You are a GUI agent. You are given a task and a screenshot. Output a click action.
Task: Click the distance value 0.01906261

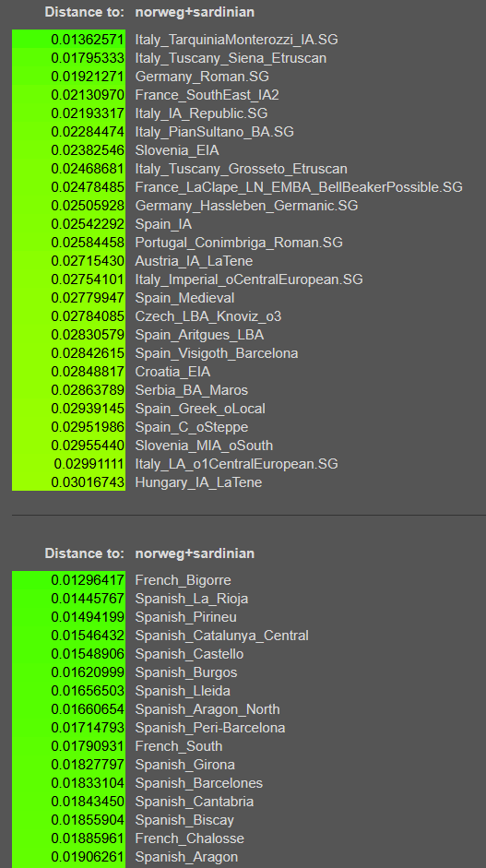(88, 857)
